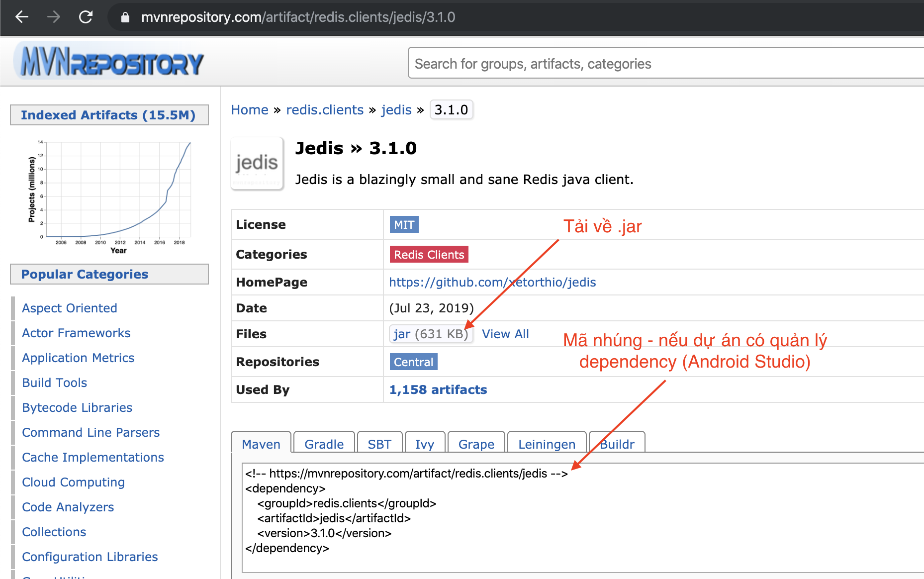Switch to the Gradle tab
The height and width of the screenshot is (579, 924).
point(324,443)
